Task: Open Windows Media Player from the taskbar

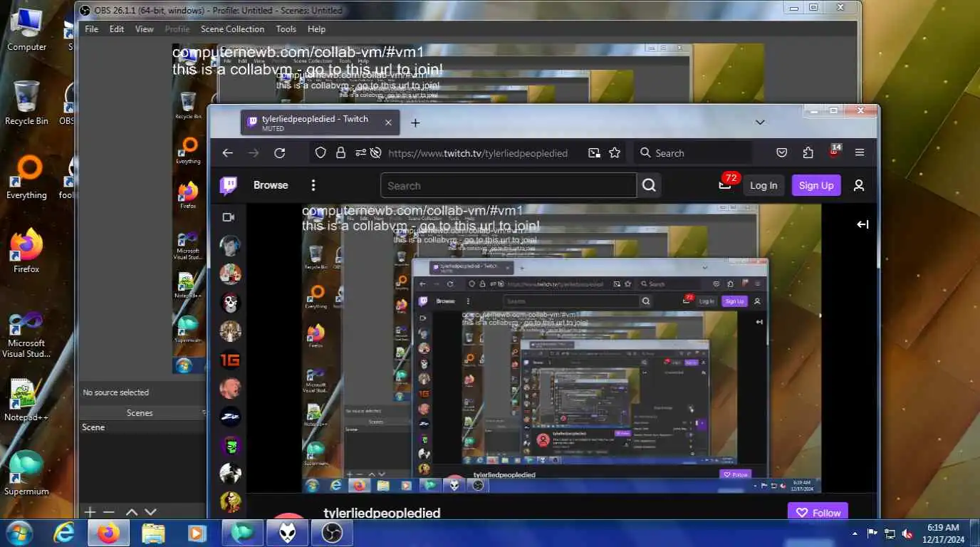Action: coord(197,533)
